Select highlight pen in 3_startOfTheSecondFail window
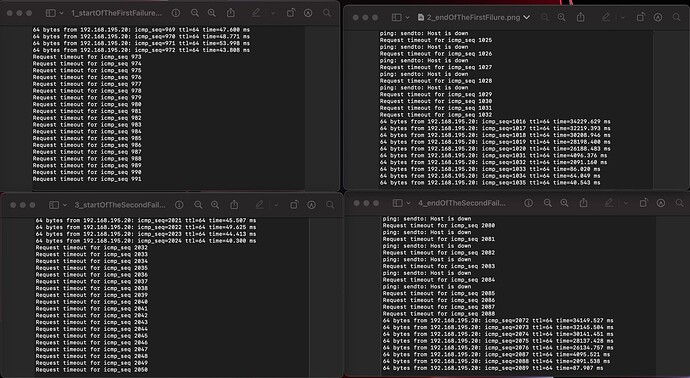The height and width of the screenshot is (378, 690). (x=260, y=205)
